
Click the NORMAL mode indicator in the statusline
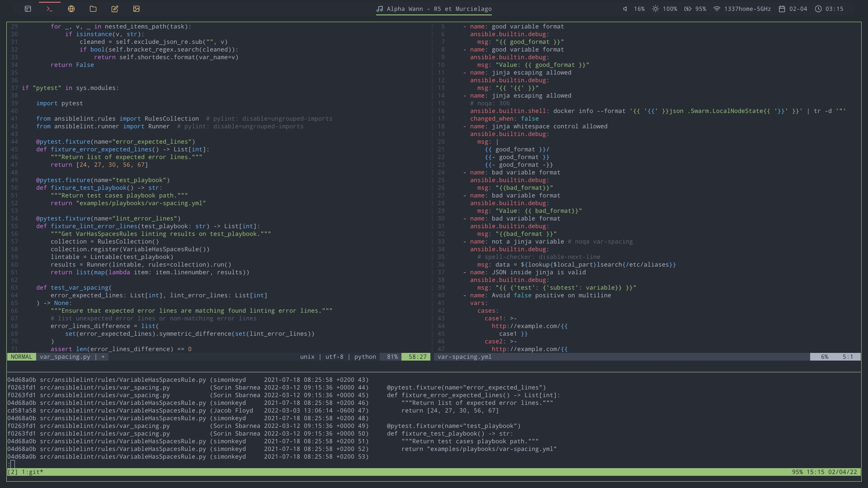(x=21, y=357)
